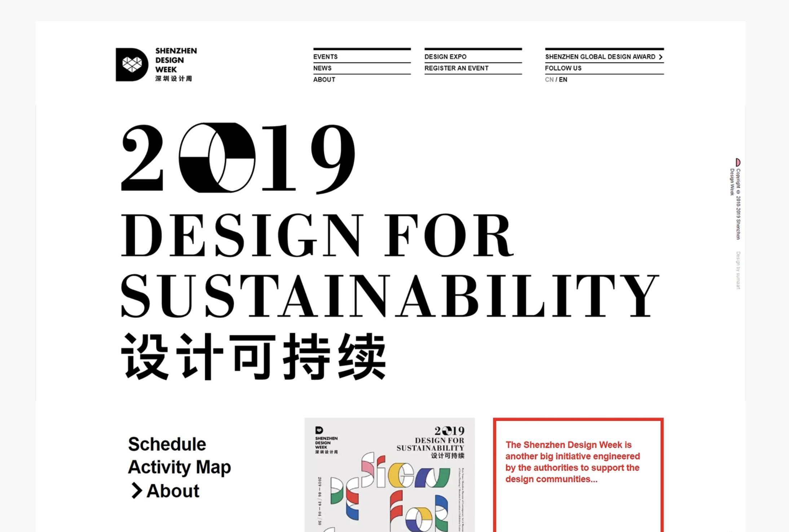Select Register an Event link
The height and width of the screenshot is (532, 789).
pos(456,68)
